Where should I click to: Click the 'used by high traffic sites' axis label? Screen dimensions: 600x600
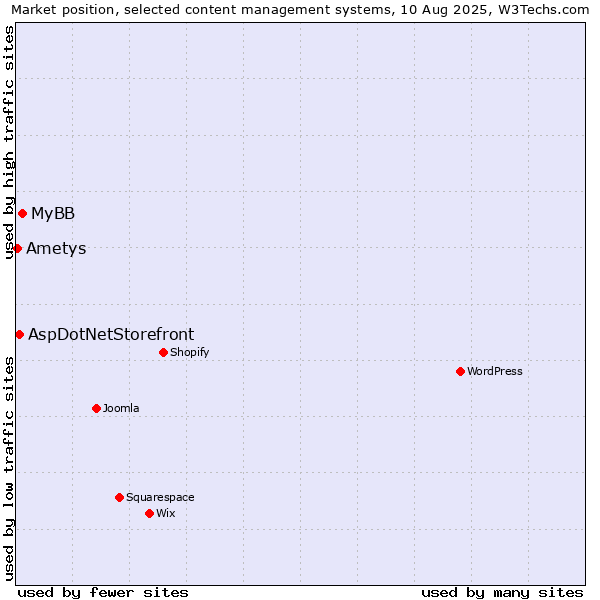click(x=8, y=142)
